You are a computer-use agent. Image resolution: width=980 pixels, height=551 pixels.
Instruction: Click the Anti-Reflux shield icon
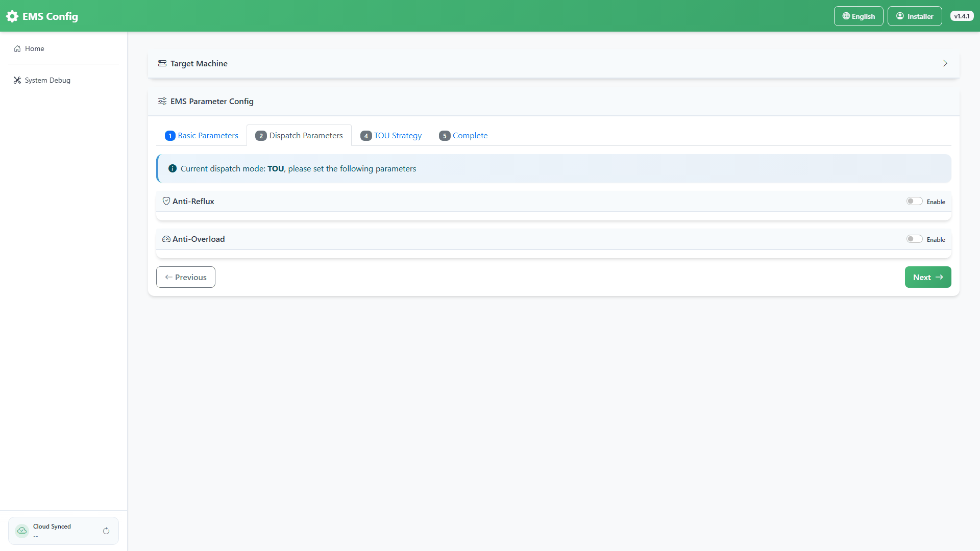166,201
